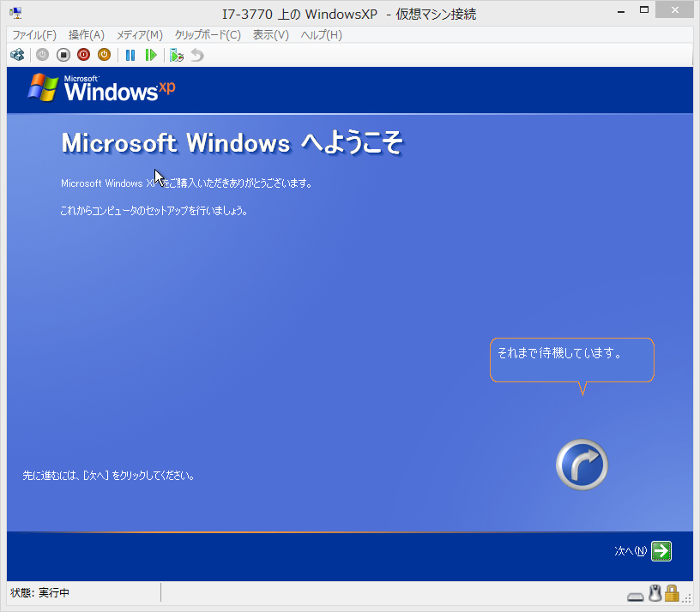
Task: Click the VM connection title bar icon
Action: (15, 14)
